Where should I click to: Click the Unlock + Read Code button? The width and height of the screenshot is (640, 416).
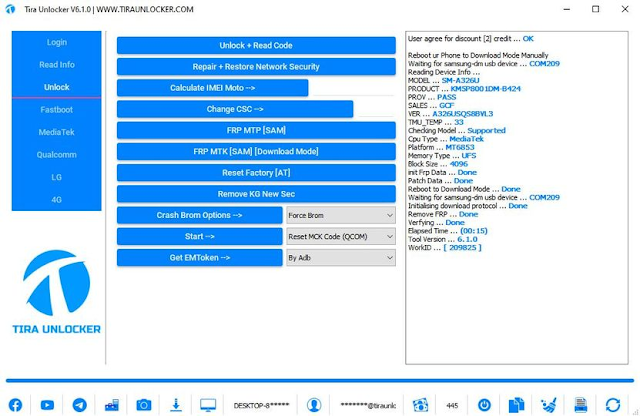pyautogui.click(x=256, y=45)
